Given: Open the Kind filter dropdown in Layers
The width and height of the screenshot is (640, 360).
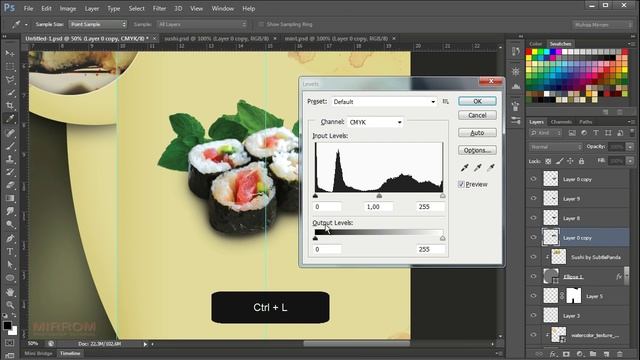Looking at the screenshot, I should coord(545,133).
